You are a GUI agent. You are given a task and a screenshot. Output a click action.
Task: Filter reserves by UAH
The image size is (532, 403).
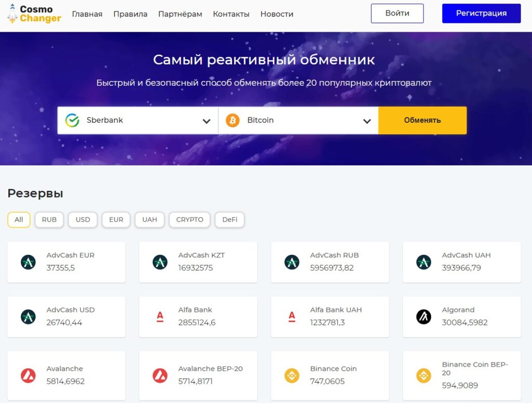pos(150,219)
